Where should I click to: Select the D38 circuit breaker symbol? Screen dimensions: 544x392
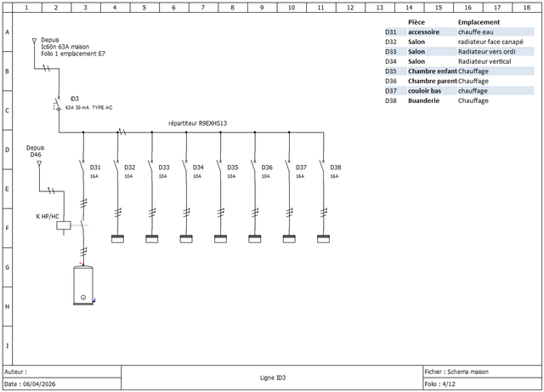tap(323, 167)
